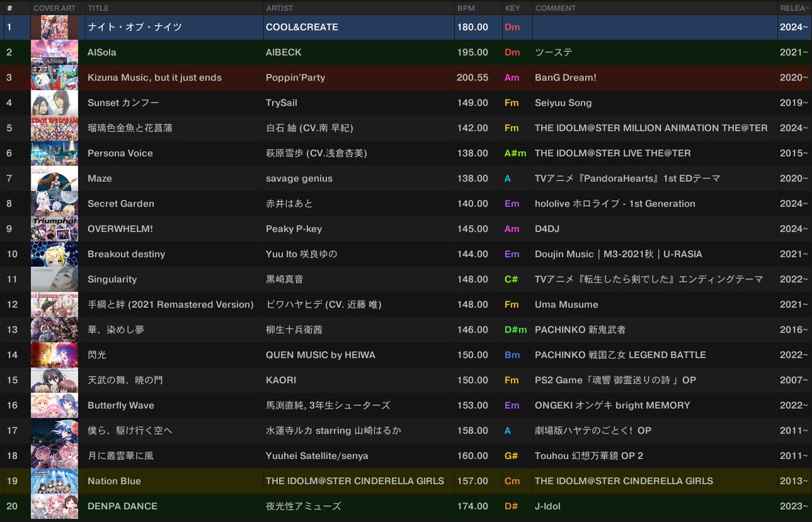Click artist Yuuhei Satellite/senya
The image size is (812, 522).
[x=317, y=456]
